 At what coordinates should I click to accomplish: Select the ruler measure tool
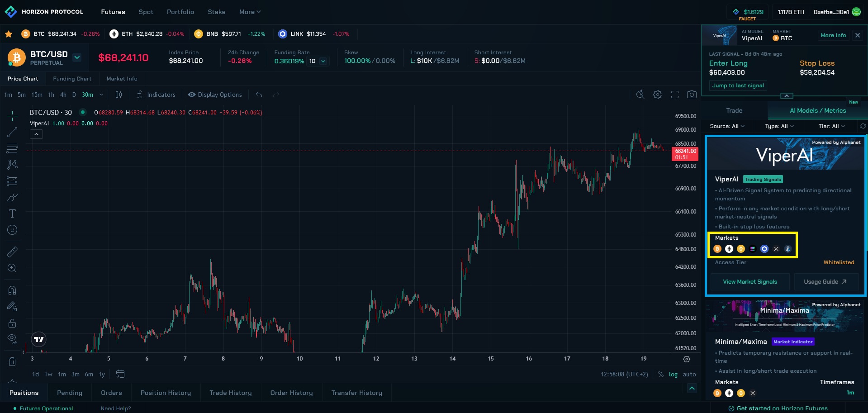pos(12,251)
